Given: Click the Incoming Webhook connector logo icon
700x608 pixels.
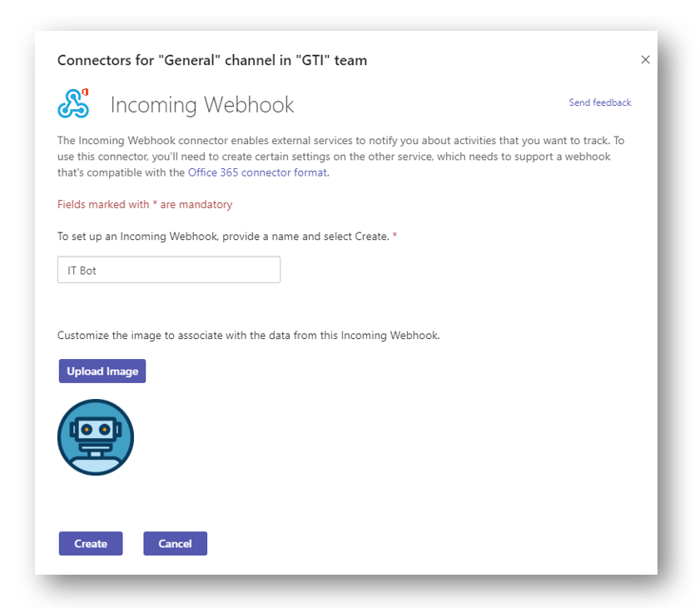Looking at the screenshot, I should tap(73, 103).
